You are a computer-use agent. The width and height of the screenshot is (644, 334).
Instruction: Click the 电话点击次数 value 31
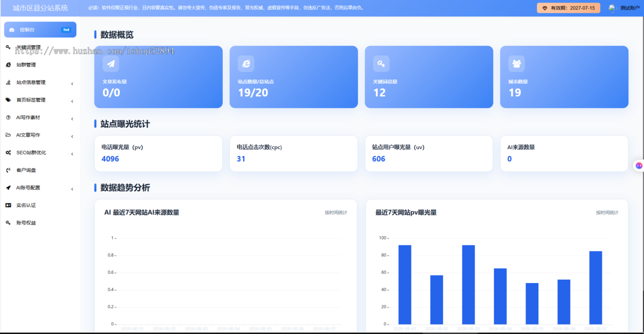[241, 159]
